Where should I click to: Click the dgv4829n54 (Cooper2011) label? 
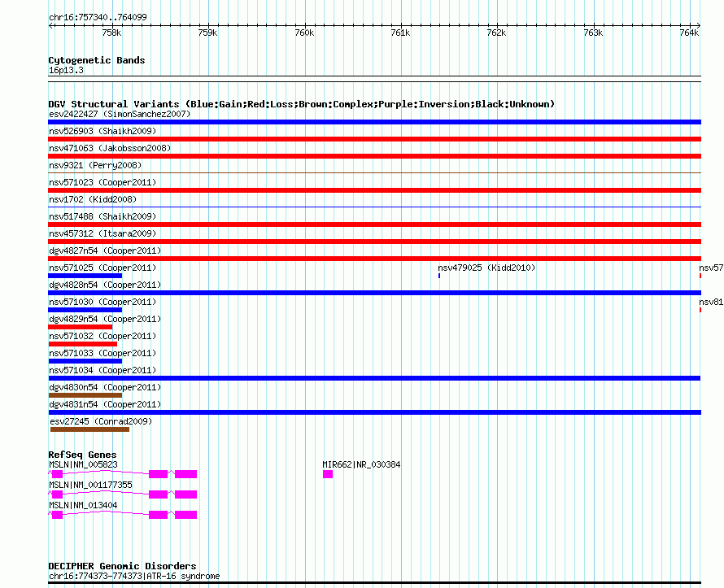tap(105, 319)
